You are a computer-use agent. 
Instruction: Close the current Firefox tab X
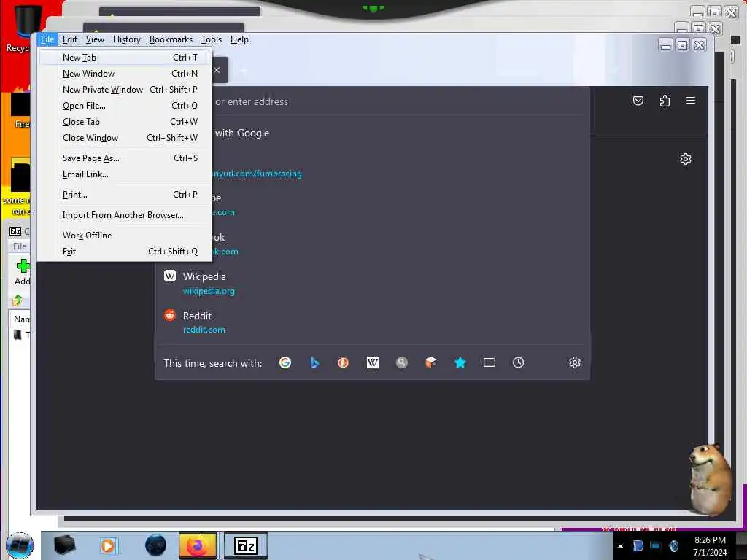point(217,70)
